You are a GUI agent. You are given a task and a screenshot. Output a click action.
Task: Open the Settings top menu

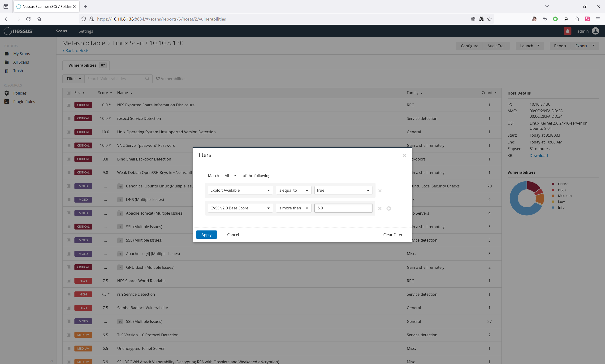click(86, 31)
